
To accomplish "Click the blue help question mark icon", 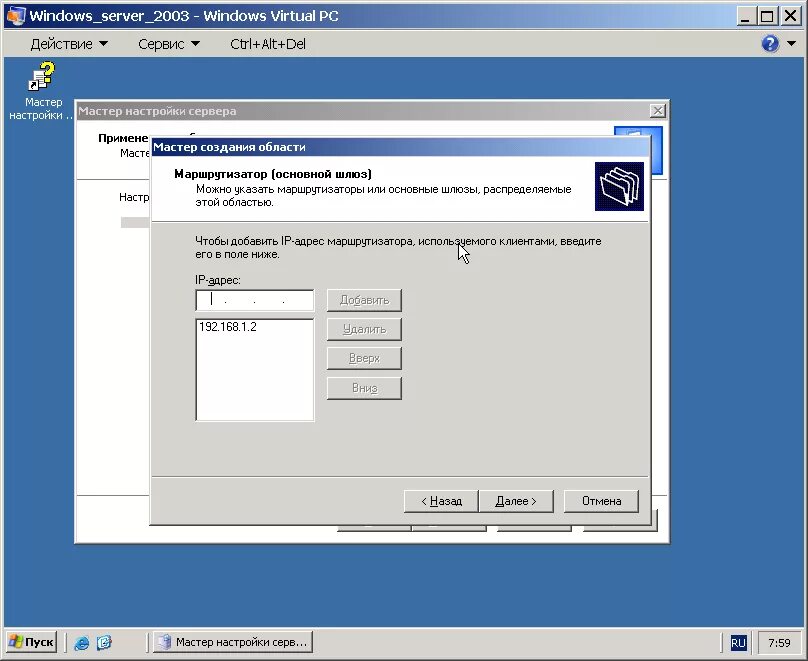I will [x=770, y=44].
